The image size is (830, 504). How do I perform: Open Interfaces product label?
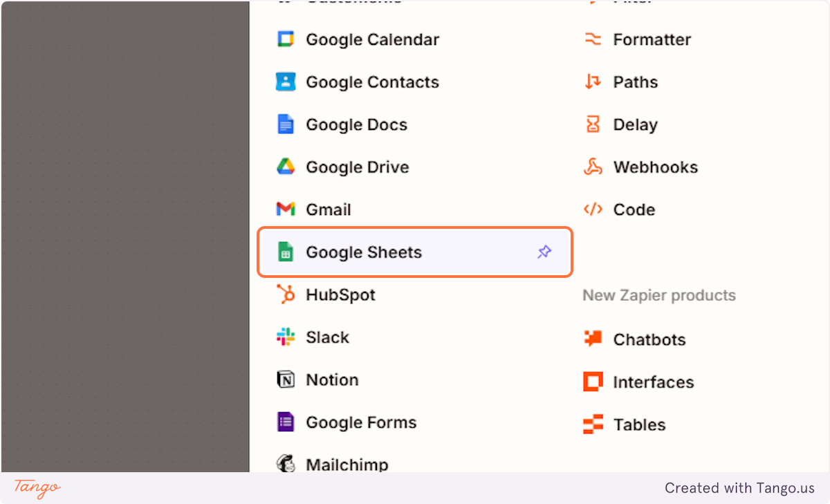coord(653,382)
